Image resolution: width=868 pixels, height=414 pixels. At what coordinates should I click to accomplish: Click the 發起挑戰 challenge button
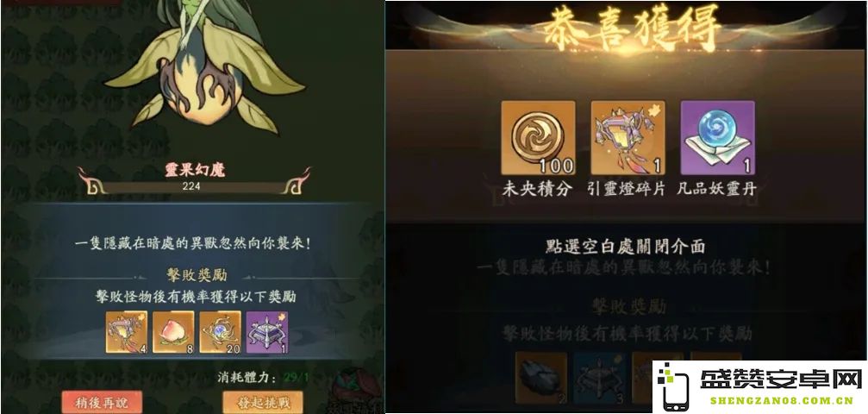click(263, 403)
